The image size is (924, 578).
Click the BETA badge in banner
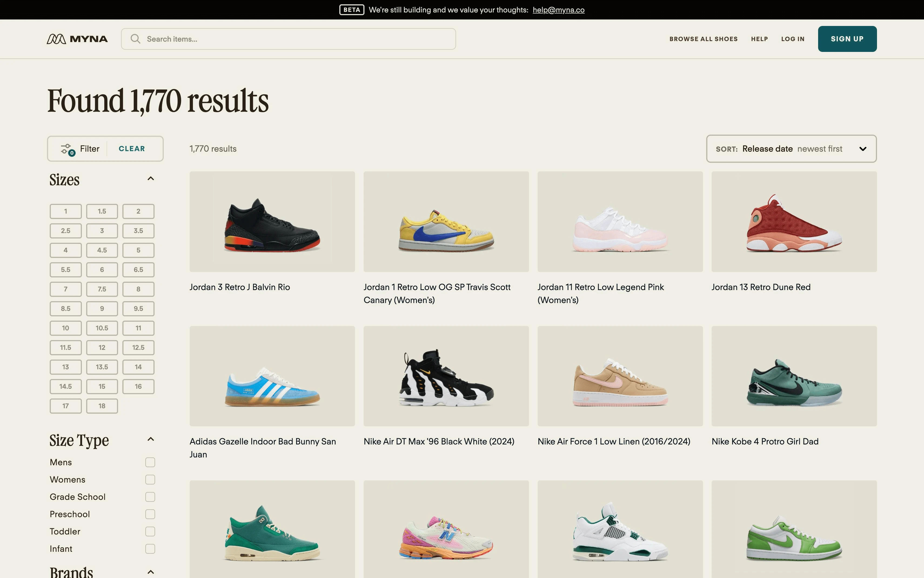tap(351, 10)
